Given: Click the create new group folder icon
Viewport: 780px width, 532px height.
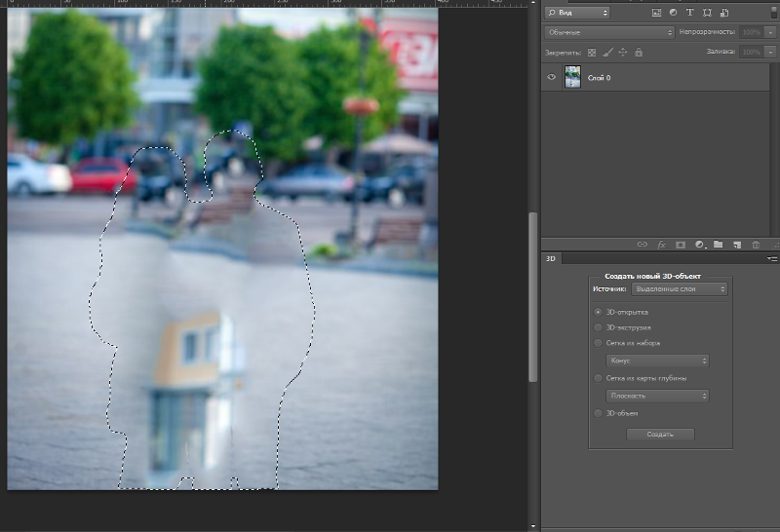Looking at the screenshot, I should [718, 245].
